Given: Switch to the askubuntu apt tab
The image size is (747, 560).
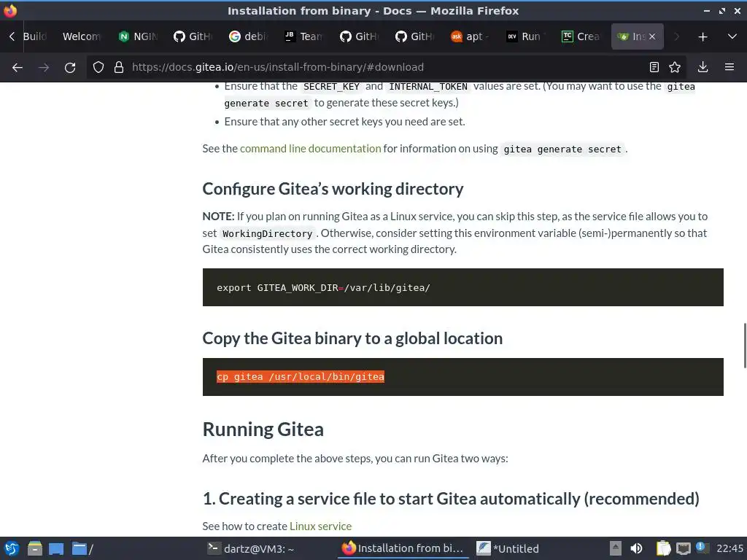Looking at the screenshot, I should pyautogui.click(x=471, y=36).
